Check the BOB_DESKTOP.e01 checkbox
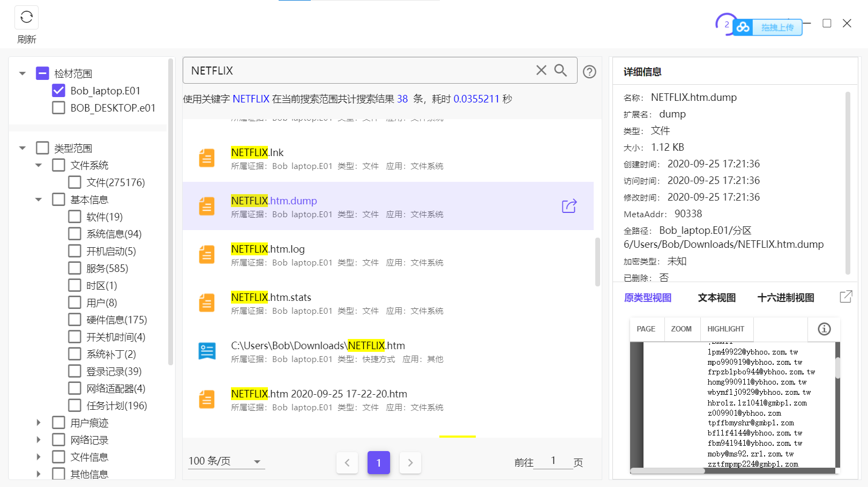The height and width of the screenshot is (487, 868). pyautogui.click(x=59, y=108)
